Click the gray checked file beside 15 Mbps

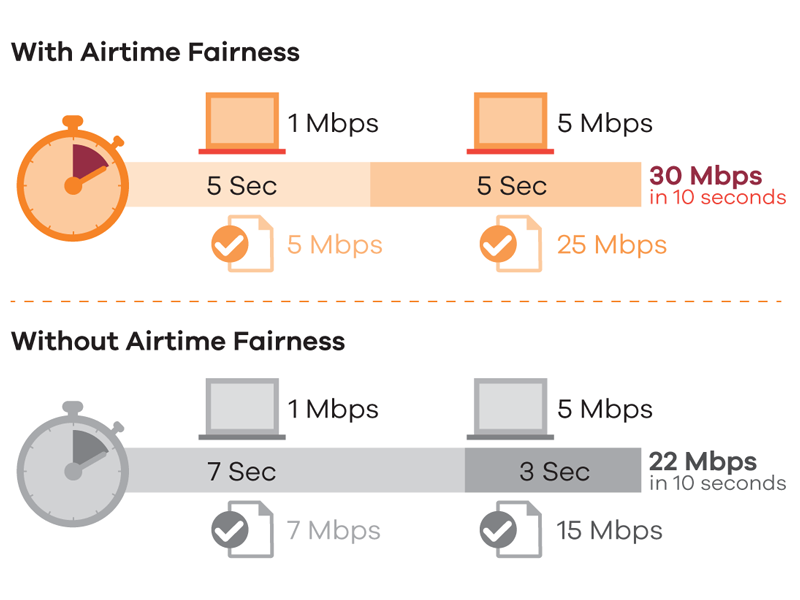(511, 530)
